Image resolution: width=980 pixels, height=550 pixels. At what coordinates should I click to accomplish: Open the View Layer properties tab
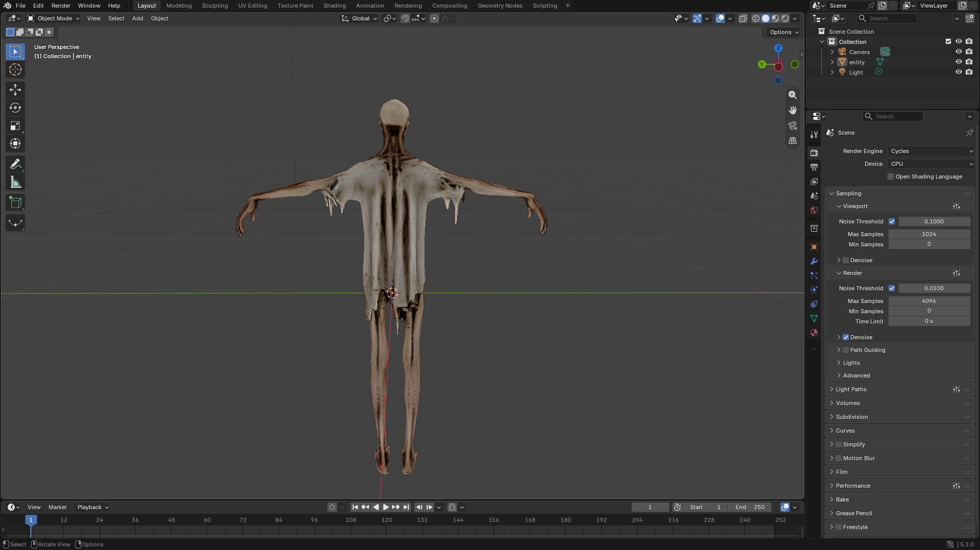814,182
